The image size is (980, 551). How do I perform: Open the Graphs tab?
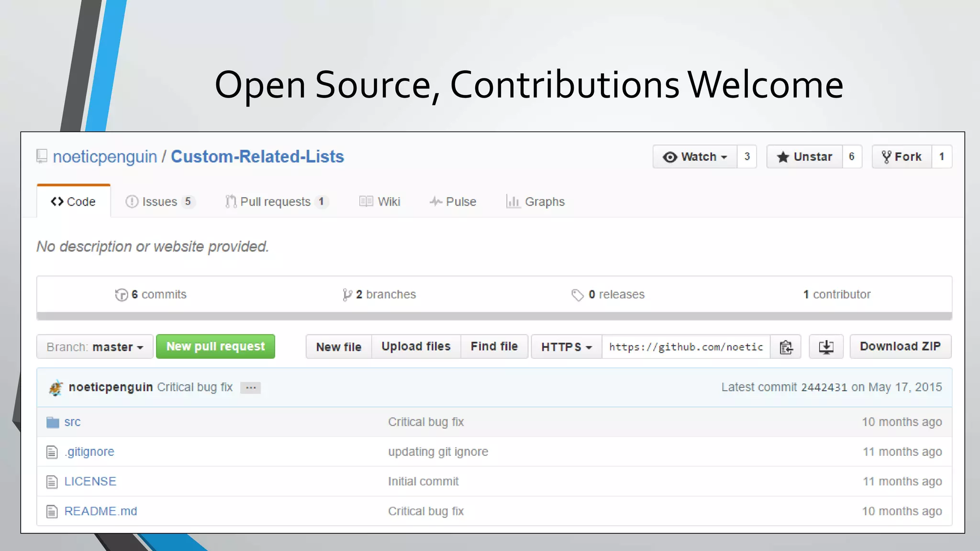coord(535,202)
